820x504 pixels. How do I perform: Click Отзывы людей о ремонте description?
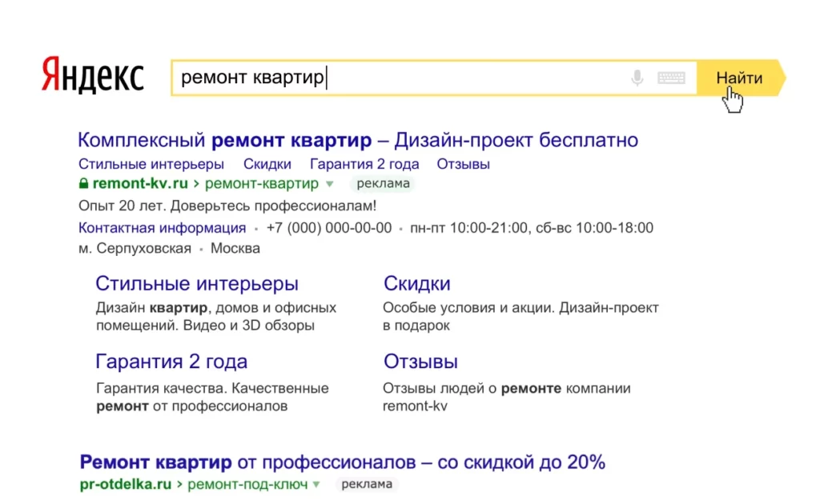(506, 397)
